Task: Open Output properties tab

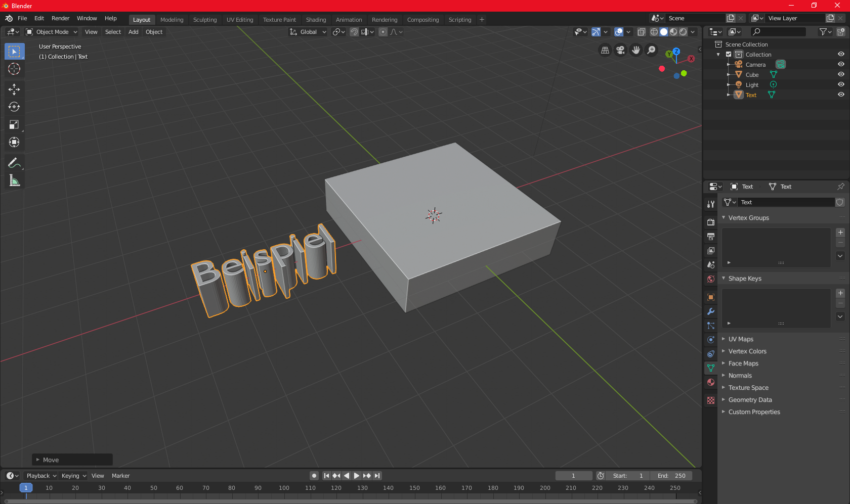Action: tap(711, 236)
